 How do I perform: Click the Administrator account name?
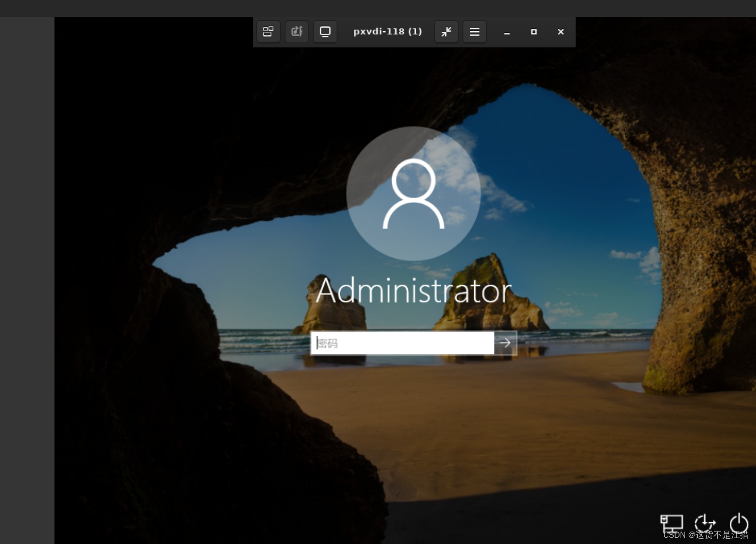click(414, 291)
